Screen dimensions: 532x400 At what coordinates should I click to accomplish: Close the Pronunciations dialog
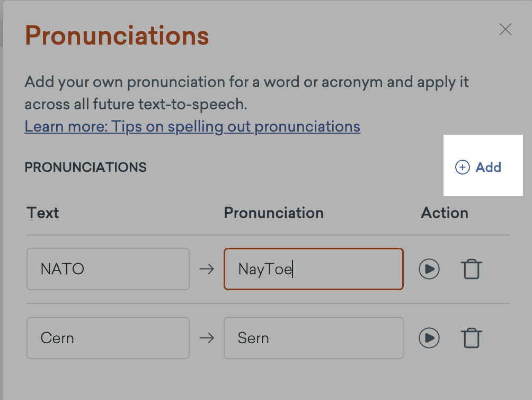pos(506,30)
